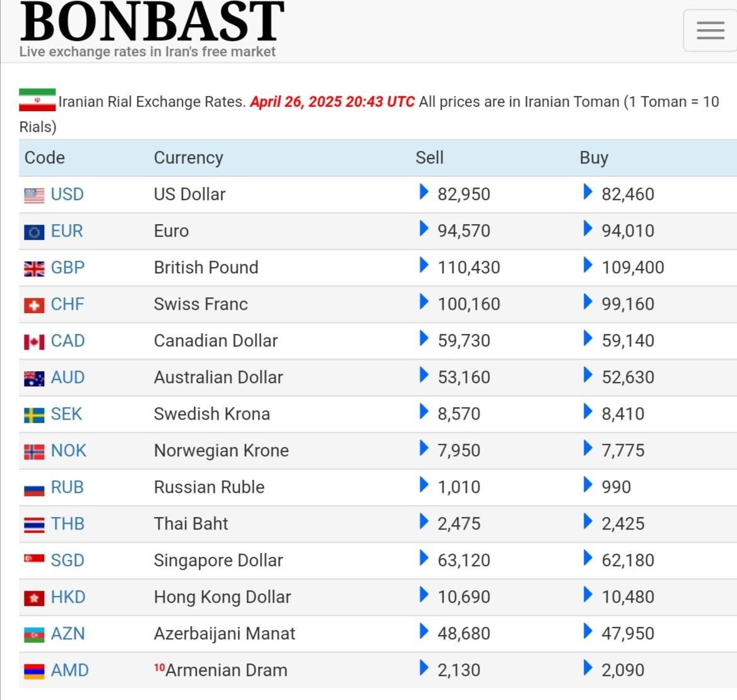Click the blue arrow beside CHF sell 100,160
This screenshot has height=700, width=737.
(424, 302)
